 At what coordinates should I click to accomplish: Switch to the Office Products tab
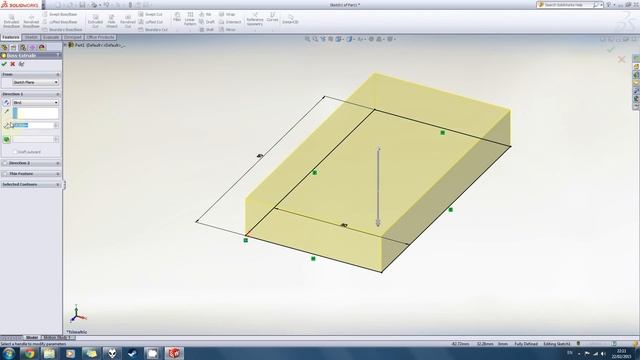[x=100, y=37]
